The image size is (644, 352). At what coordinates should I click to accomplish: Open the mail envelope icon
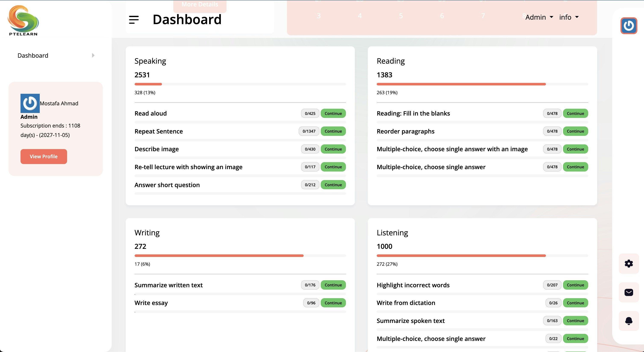(x=628, y=292)
